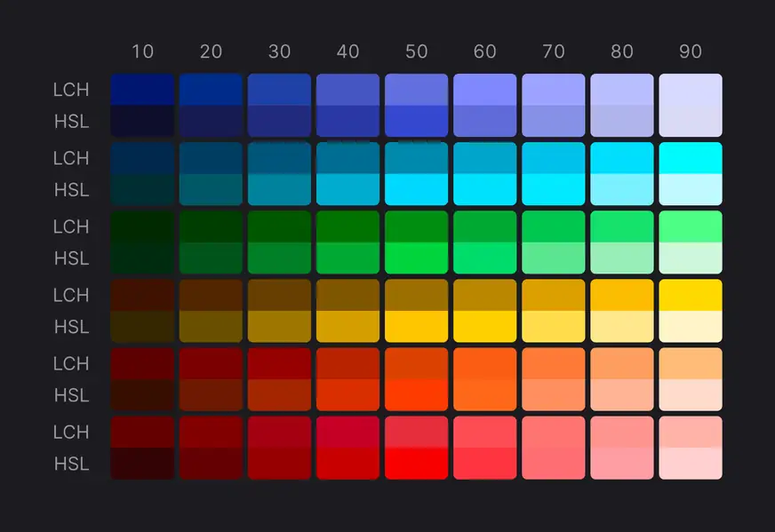This screenshot has height=532, width=775.
Task: Click the HSL label of the yellow row
Action: 72,327
